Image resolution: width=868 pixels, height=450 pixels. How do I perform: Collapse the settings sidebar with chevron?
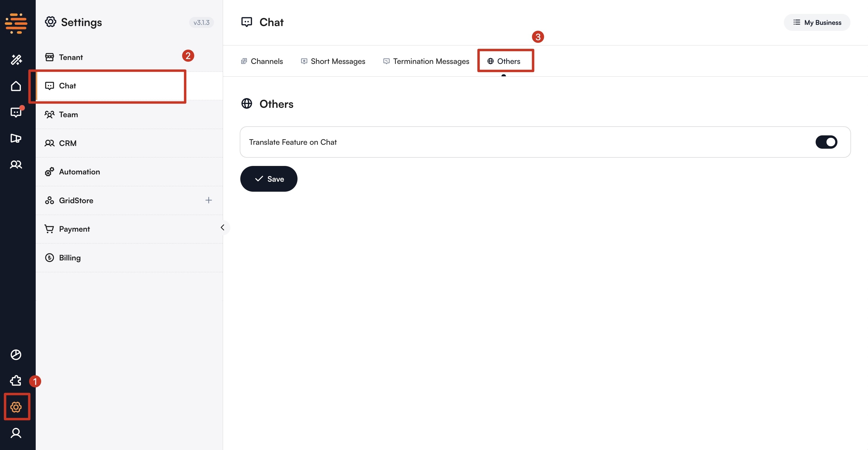[x=222, y=227]
